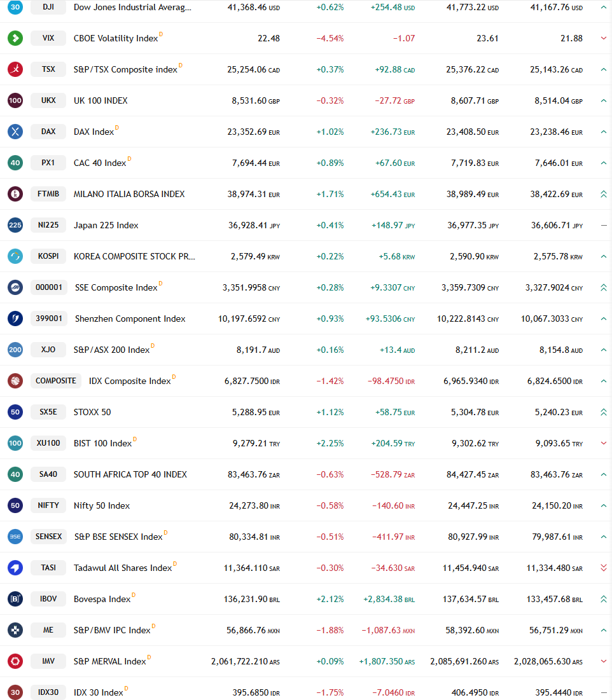Click the CAC 40 price 7,694.44 EUR
Screen dimensions: 612x700
pyautogui.click(x=256, y=163)
